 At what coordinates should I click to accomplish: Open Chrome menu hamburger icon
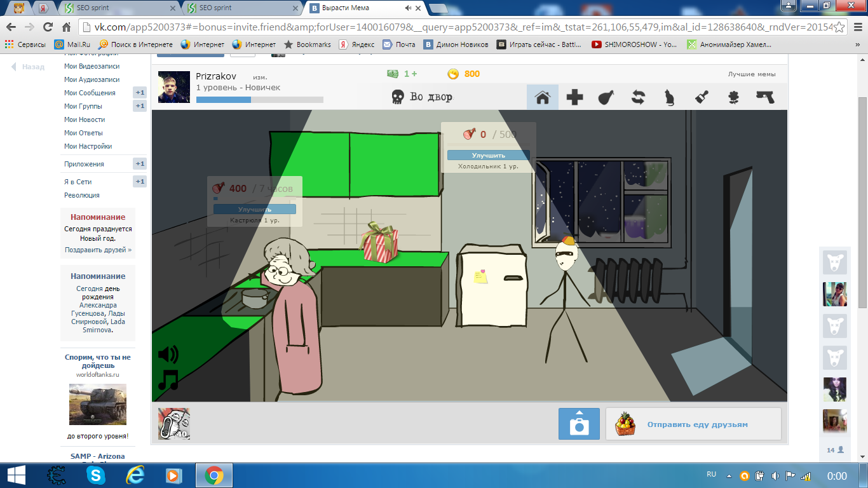click(857, 27)
